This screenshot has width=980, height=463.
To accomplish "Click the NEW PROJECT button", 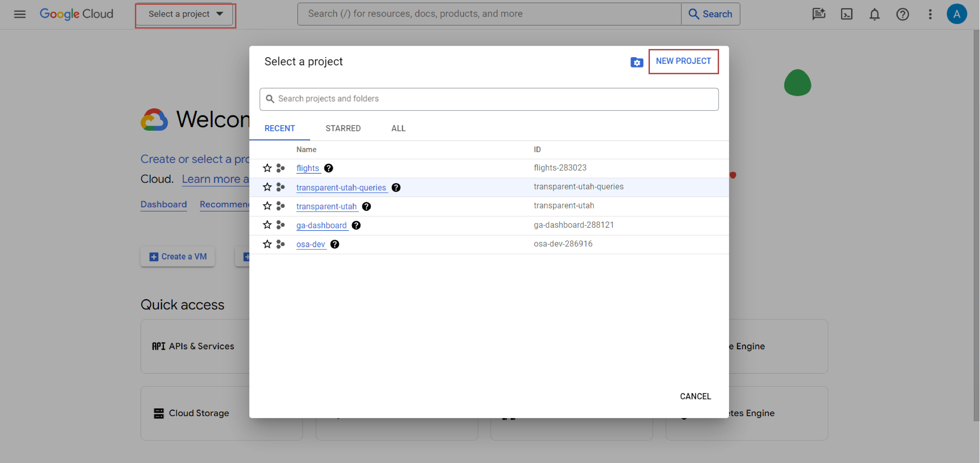I will coord(683,61).
